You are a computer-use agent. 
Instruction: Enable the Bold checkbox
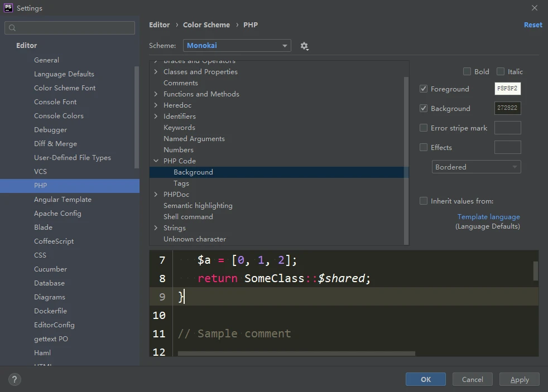(467, 71)
